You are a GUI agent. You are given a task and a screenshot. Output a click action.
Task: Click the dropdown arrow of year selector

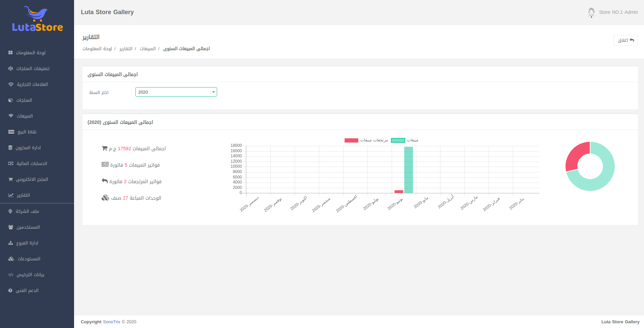coord(213,92)
